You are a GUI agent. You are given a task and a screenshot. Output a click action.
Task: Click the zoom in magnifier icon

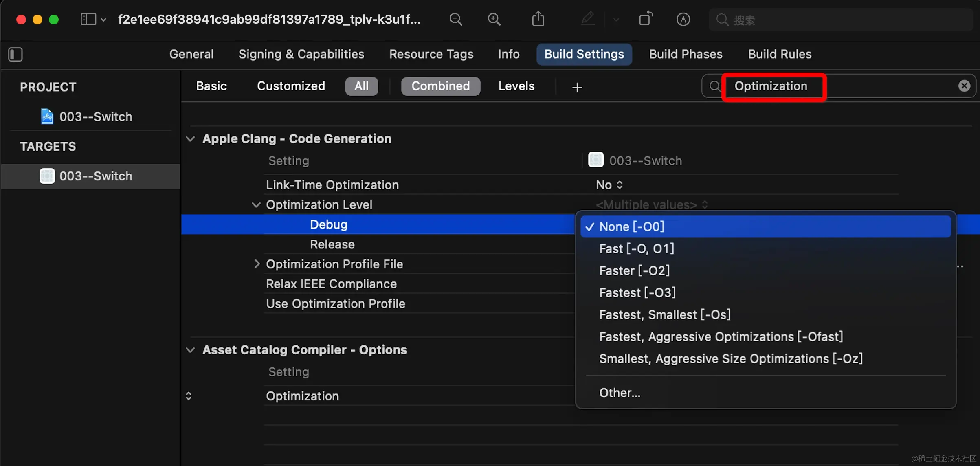point(494,19)
